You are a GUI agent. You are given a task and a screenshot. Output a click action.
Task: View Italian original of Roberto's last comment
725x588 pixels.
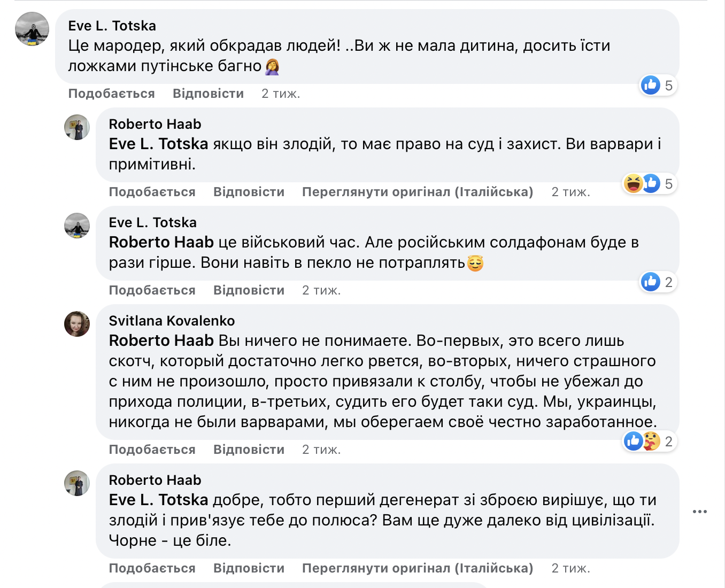pyautogui.click(x=417, y=568)
